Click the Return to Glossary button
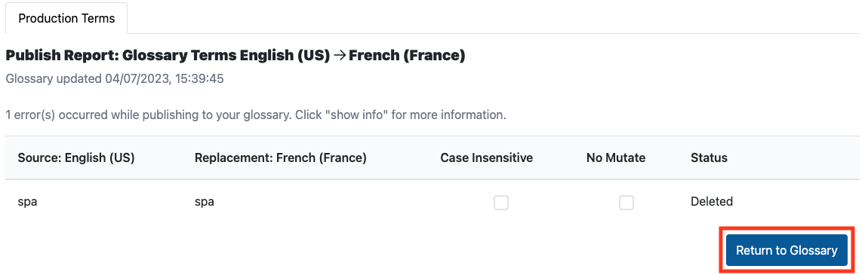This screenshot has height=275, width=868. pos(786,251)
